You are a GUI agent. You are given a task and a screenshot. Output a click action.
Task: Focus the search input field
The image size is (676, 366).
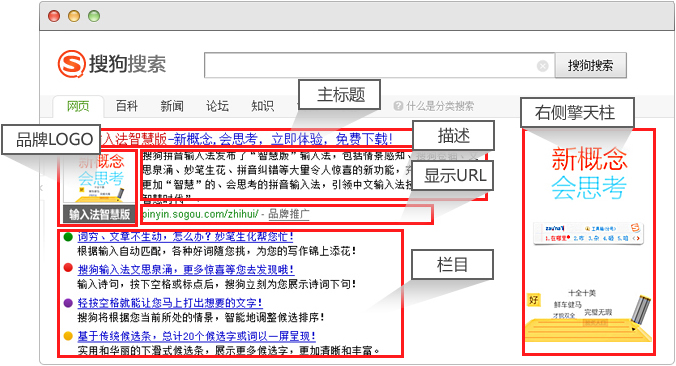click(x=379, y=66)
